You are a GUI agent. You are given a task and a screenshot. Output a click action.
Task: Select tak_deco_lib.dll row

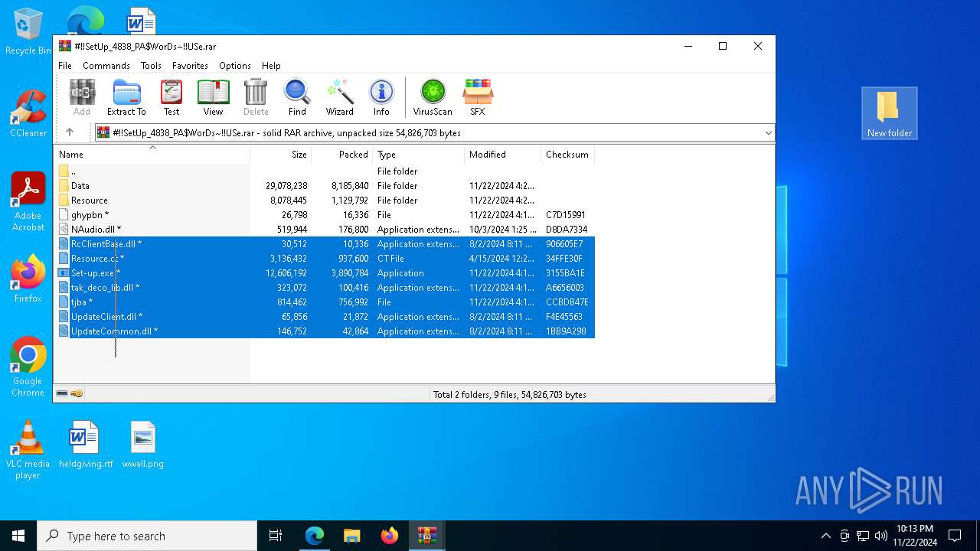[x=325, y=288]
